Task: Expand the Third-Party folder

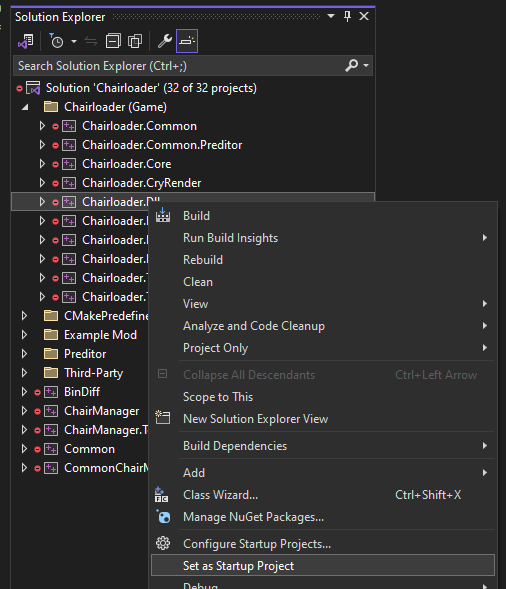Action: coord(24,373)
